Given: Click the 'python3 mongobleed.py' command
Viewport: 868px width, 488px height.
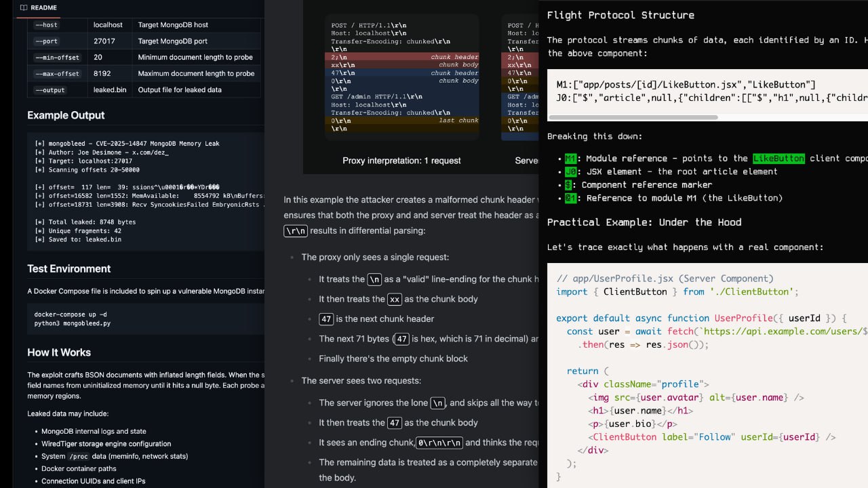Looking at the screenshot, I should click(x=73, y=323).
